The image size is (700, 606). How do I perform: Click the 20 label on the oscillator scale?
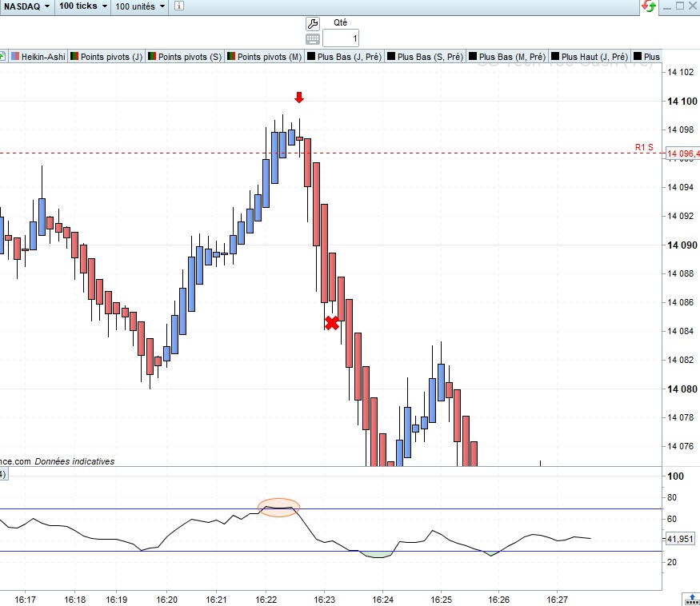coord(672,562)
